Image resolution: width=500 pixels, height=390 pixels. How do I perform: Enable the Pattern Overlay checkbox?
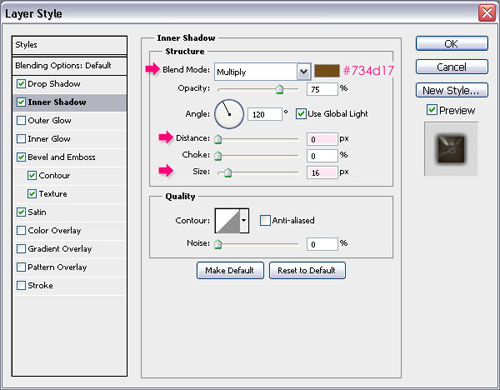coord(21,267)
